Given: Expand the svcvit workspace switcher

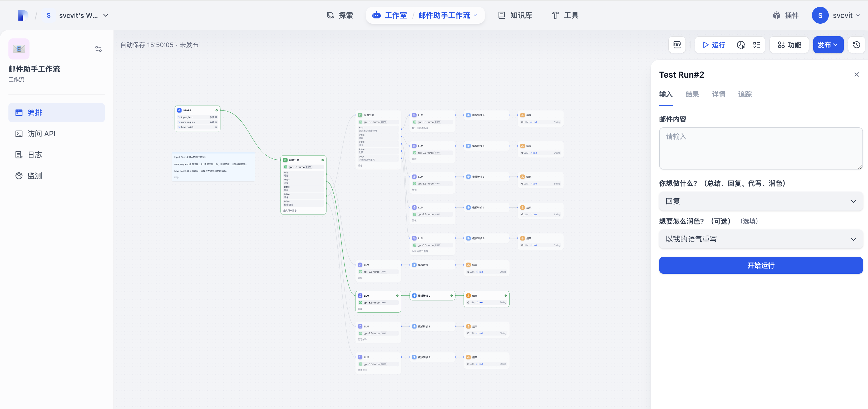Looking at the screenshot, I should pos(78,16).
